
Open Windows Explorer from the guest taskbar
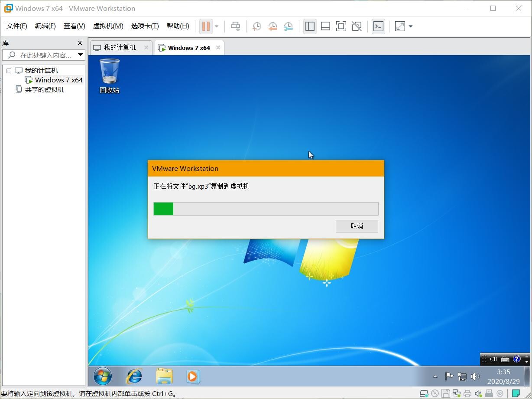(x=164, y=376)
